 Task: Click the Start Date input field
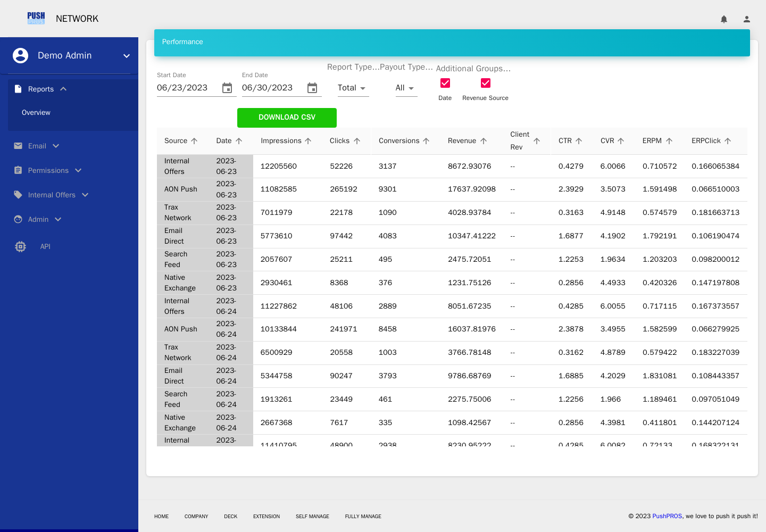(x=187, y=88)
